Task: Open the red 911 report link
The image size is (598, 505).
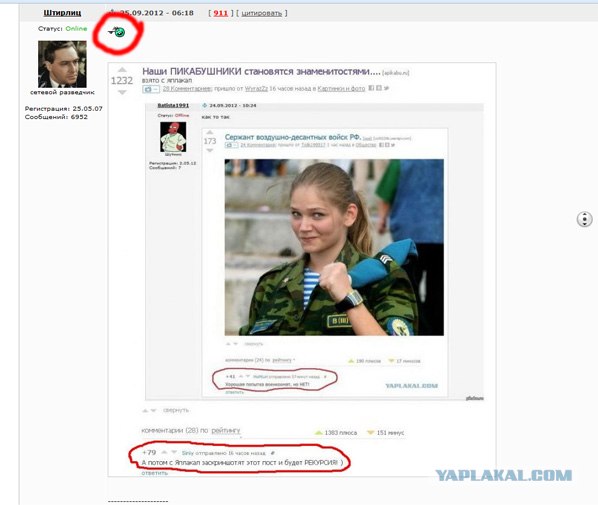Action: (x=220, y=13)
